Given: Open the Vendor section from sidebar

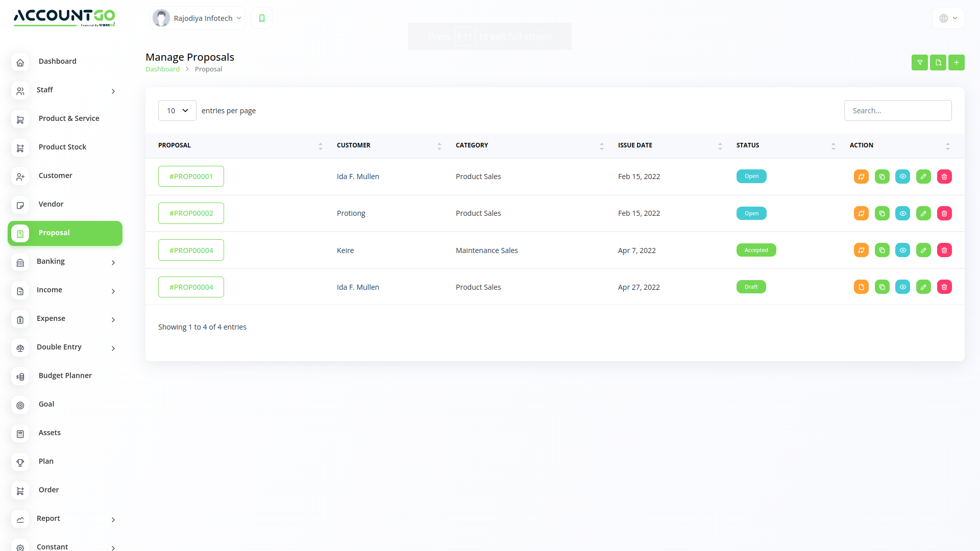Looking at the screenshot, I should (51, 204).
